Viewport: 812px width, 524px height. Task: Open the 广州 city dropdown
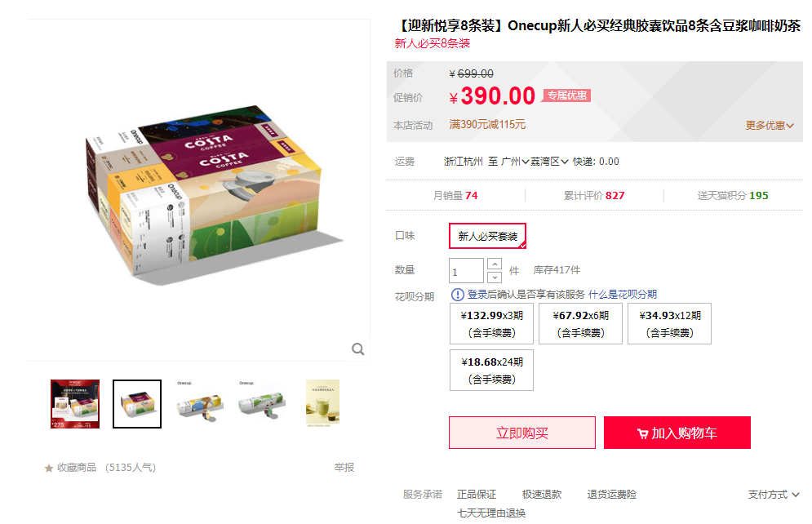[515, 162]
